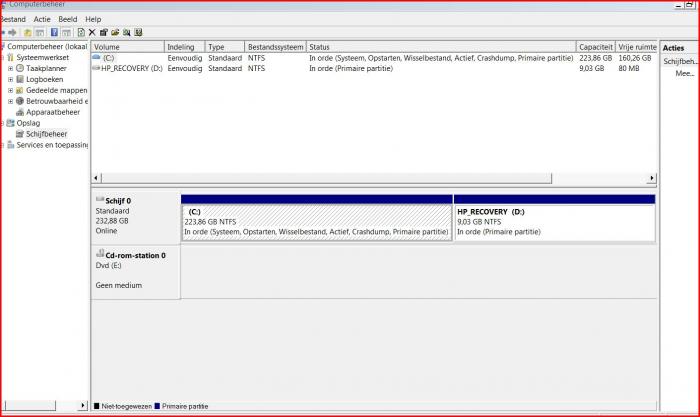
Task: Click the volume list horizontal scrollbar thumb
Action: tap(327, 178)
